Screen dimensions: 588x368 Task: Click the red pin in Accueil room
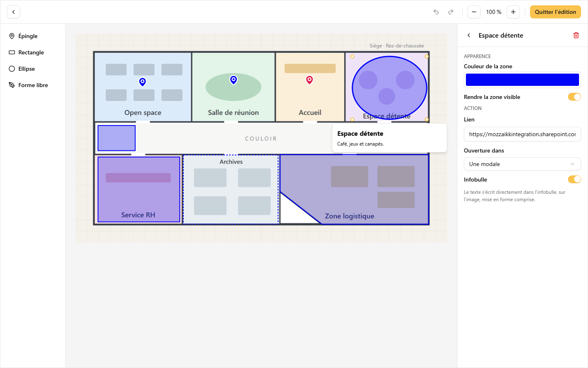310,80
